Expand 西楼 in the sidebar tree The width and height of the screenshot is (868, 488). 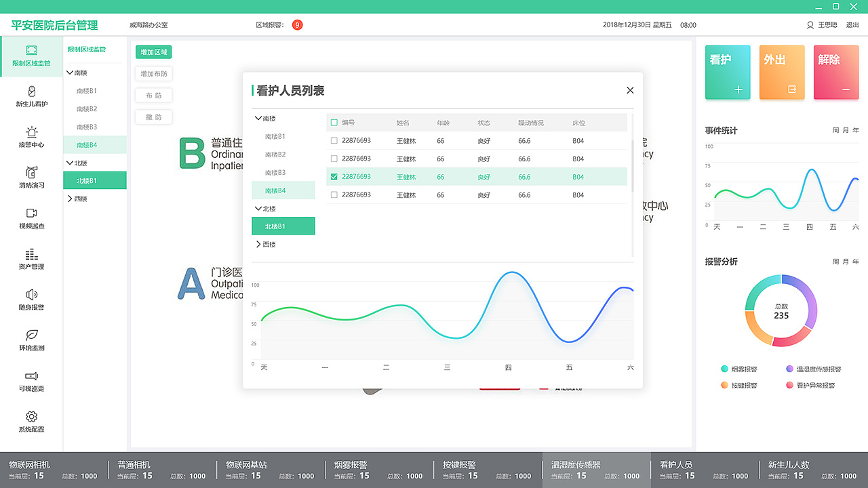tap(70, 199)
